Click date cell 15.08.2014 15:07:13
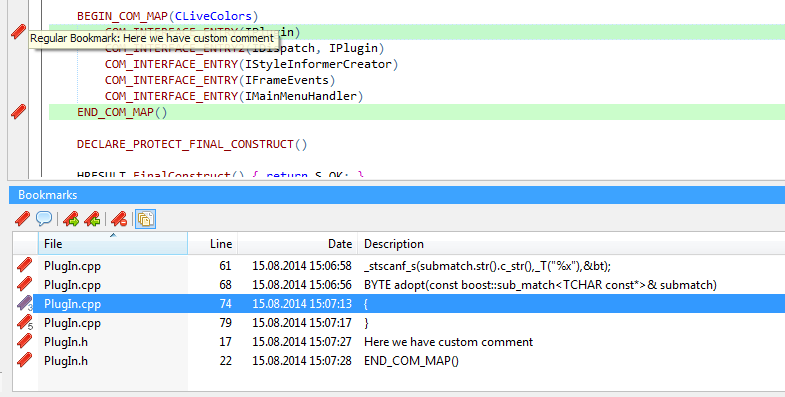 tap(302, 304)
